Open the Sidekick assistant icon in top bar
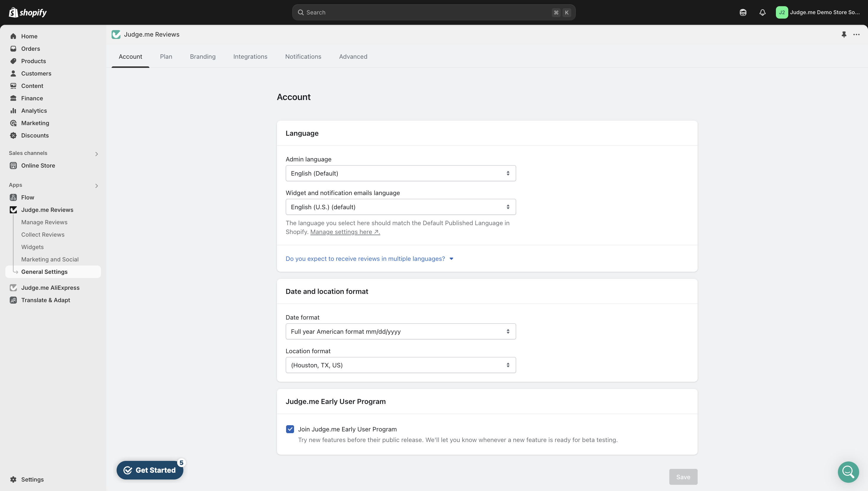868x491 pixels. click(743, 12)
